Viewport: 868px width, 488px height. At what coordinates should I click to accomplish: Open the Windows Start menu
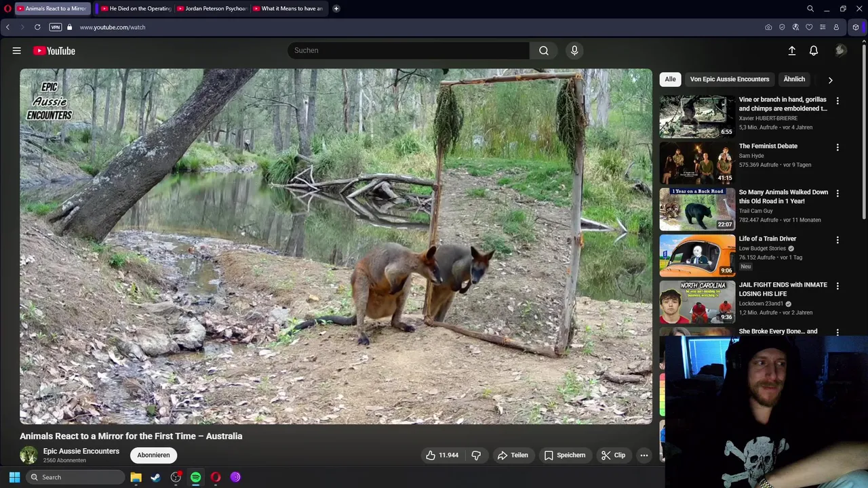[14, 477]
